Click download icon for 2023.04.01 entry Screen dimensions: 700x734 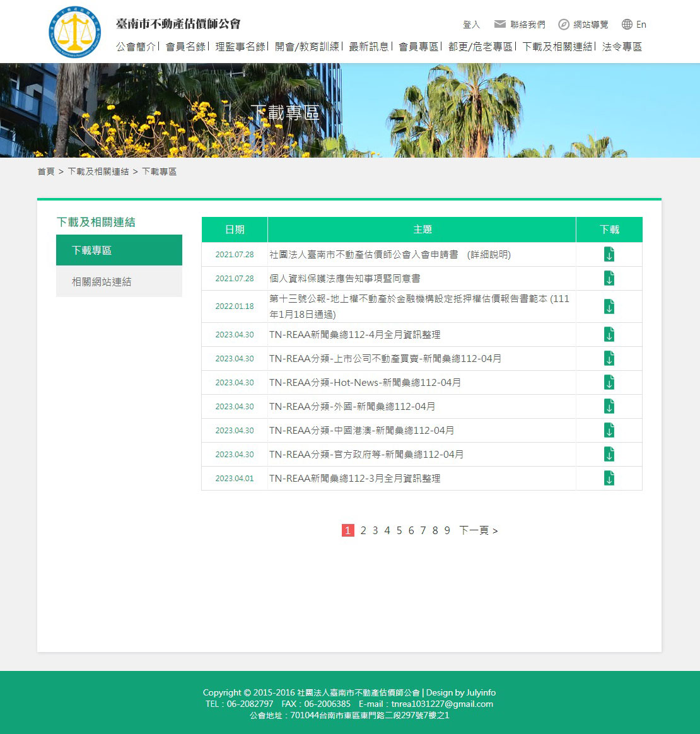609,479
